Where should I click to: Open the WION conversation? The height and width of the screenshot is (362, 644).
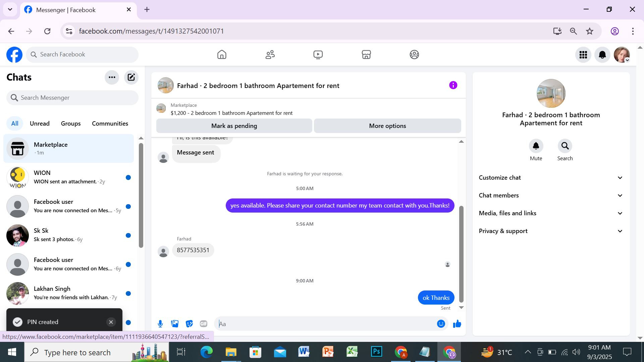tap(68, 177)
